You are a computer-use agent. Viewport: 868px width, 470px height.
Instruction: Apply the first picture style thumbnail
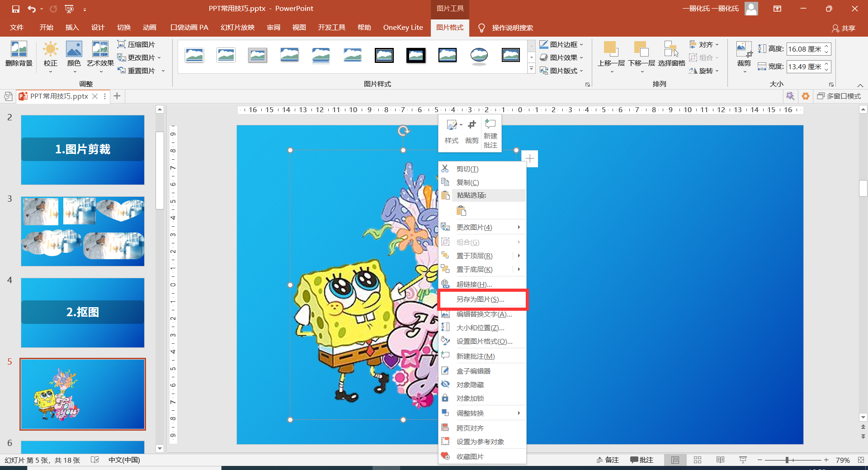click(x=194, y=56)
